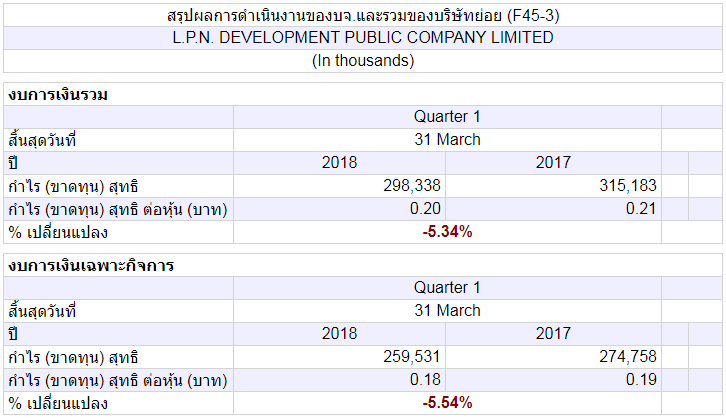The width and height of the screenshot is (726, 418).
Task: Click separate statement EPS 0.18
Action: pyautogui.click(x=425, y=380)
